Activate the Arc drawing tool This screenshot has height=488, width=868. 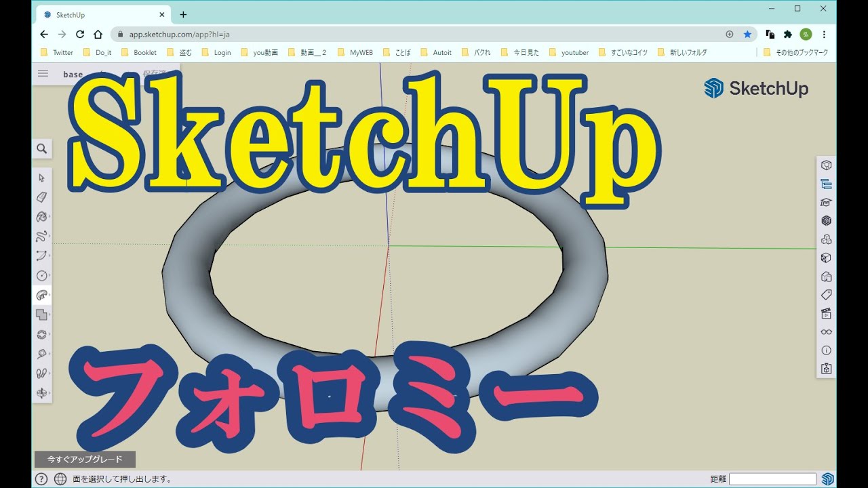tap(42, 256)
